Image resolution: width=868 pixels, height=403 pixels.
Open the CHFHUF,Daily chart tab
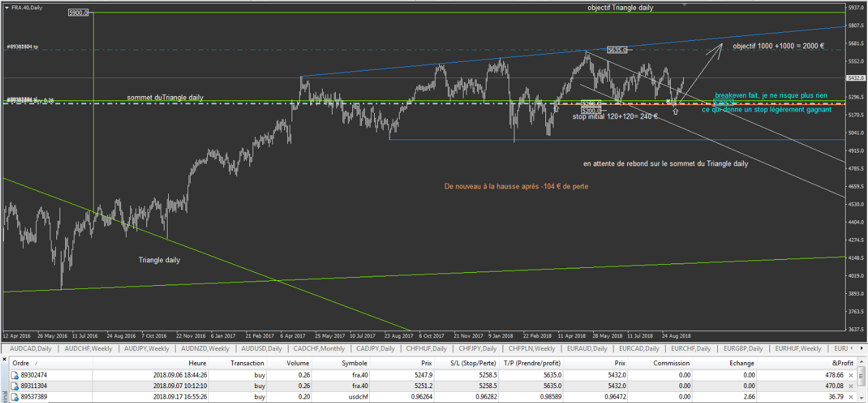[426, 348]
